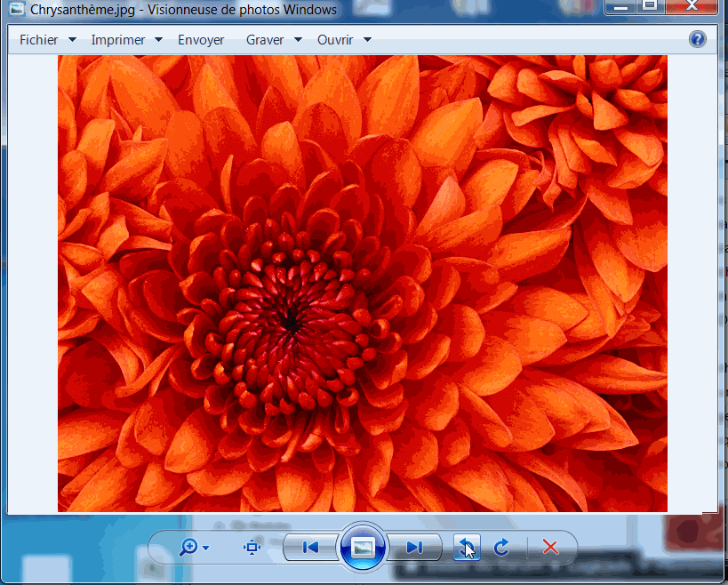The image size is (728, 585).
Task: Open help via the blue question mark icon
Action: pyautogui.click(x=698, y=39)
